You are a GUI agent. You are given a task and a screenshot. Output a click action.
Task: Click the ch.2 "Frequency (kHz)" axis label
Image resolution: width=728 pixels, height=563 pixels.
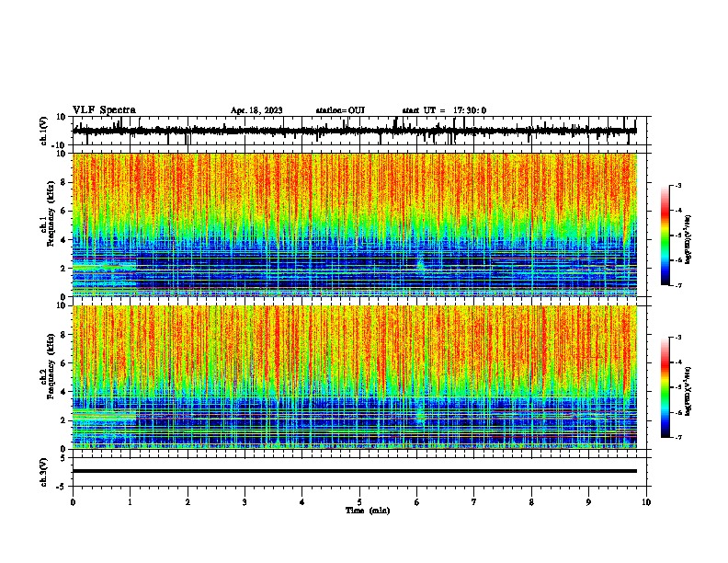click(x=51, y=366)
